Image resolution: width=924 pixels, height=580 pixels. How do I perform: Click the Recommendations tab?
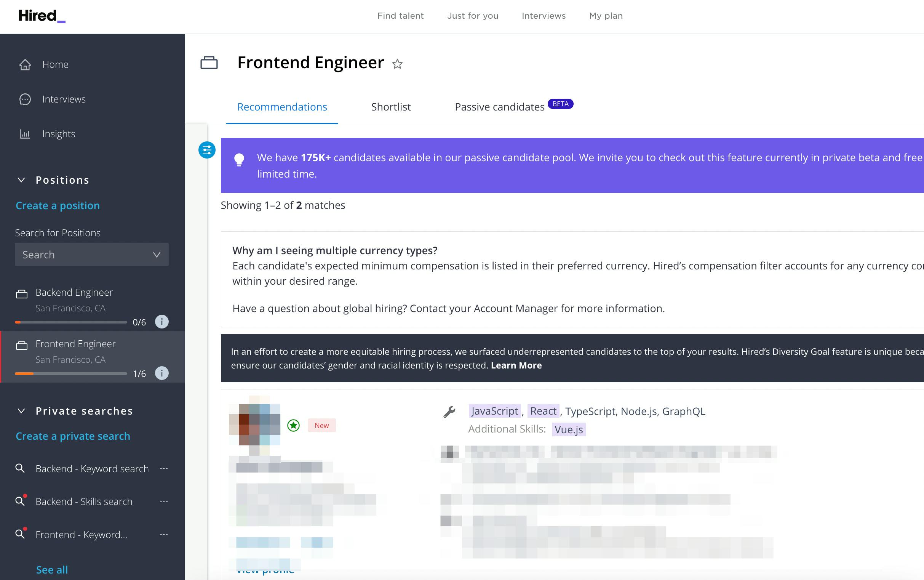pos(282,106)
